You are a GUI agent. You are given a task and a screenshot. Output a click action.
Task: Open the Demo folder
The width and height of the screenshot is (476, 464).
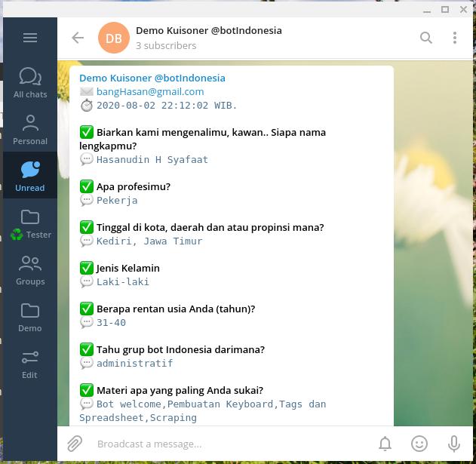coord(30,317)
